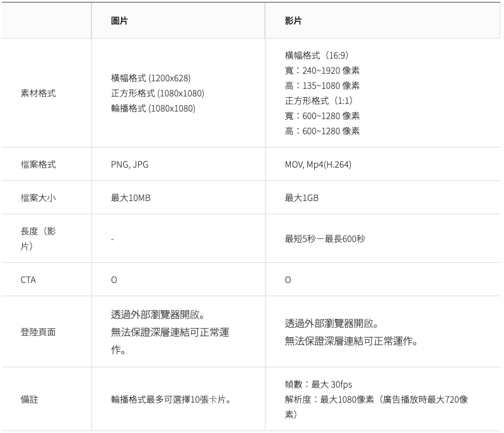This screenshot has width=504, height=433.
Task: Select the 幀數：最大 30fps line
Action: click(x=319, y=384)
